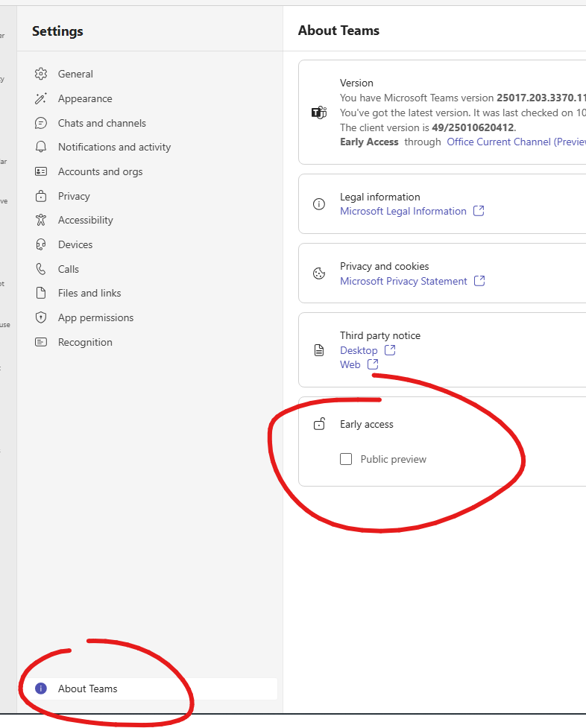This screenshot has height=728, width=586.
Task: Click external link icon beside Desktop
Action: 390,350
